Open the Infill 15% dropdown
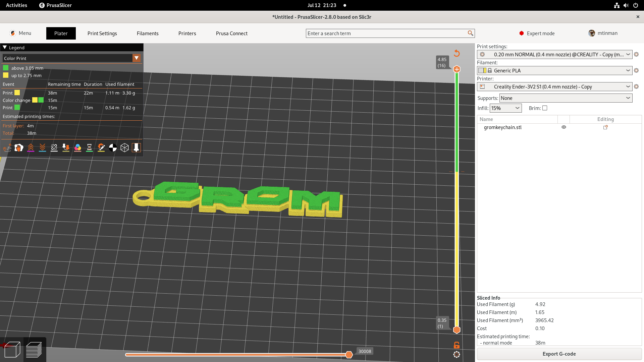Viewport: 644px width, 362px height. coord(506,108)
